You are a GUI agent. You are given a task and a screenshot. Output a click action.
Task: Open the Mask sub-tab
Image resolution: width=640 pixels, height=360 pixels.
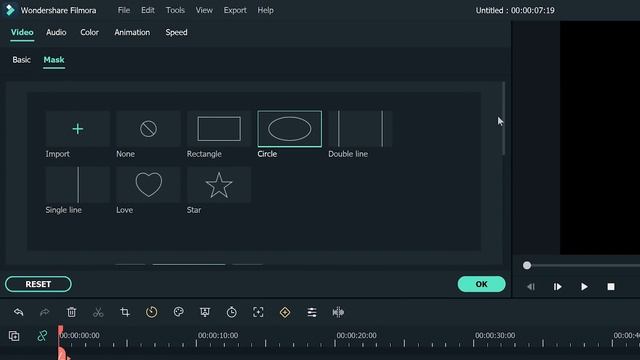point(54,60)
